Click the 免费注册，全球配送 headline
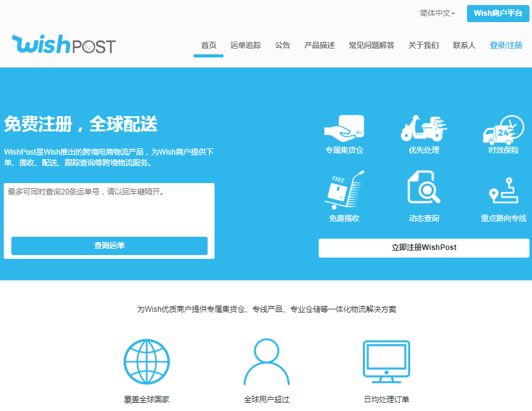 [x=81, y=124]
